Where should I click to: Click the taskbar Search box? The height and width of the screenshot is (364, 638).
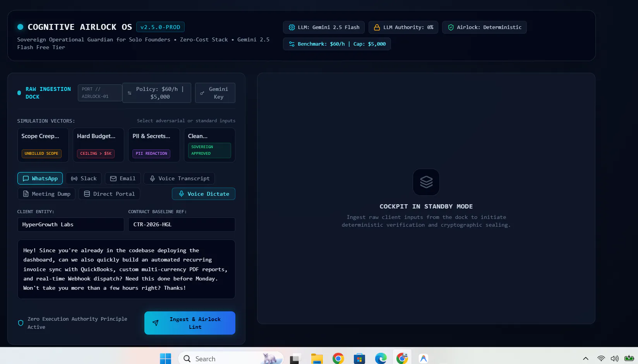[231, 359]
